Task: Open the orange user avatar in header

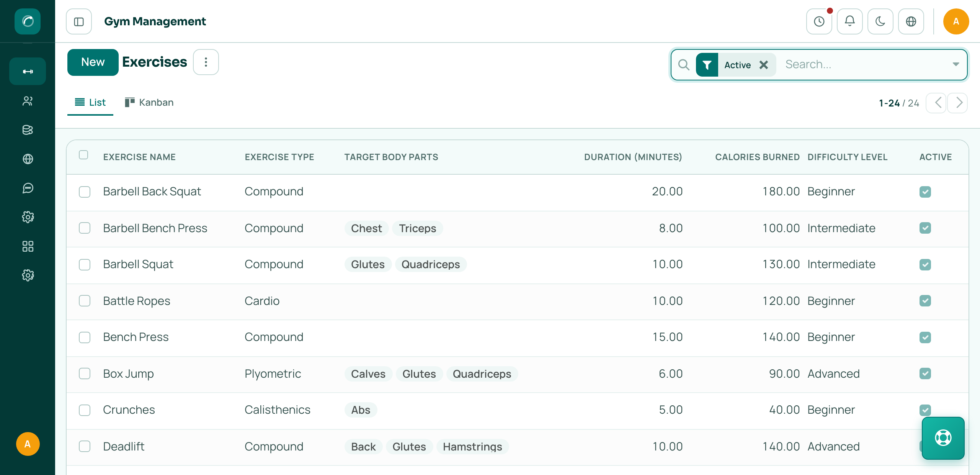Action: coord(956,21)
